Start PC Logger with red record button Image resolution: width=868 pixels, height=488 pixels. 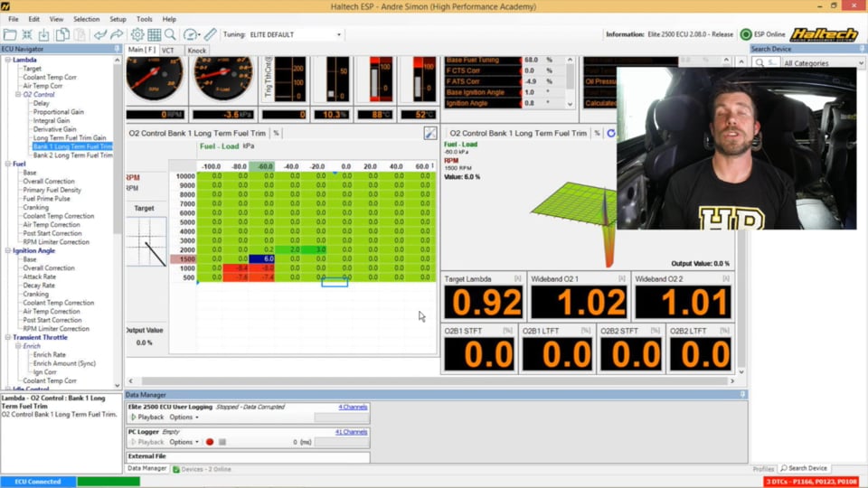[x=210, y=442]
